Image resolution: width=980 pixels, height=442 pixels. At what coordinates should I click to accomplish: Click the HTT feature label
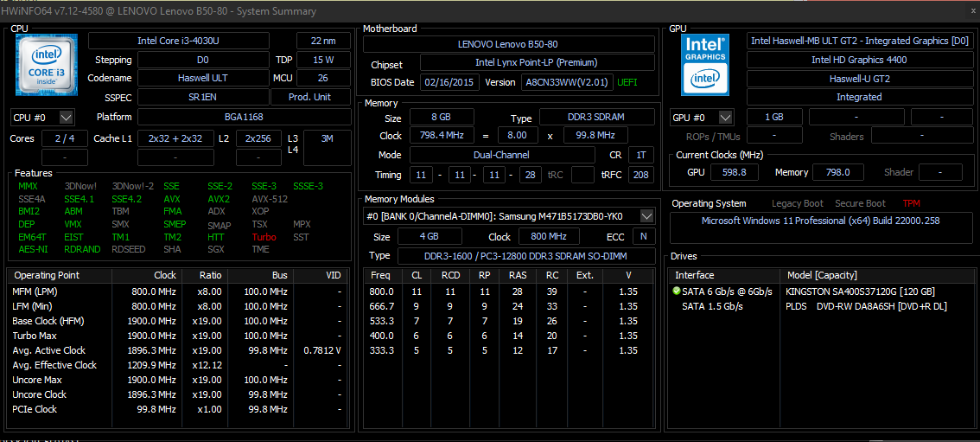216,237
